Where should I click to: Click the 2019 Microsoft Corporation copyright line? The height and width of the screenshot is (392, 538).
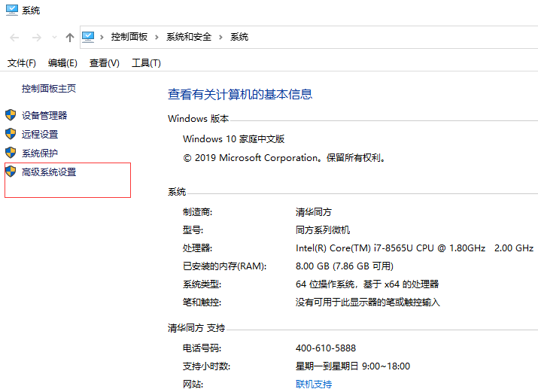(x=284, y=158)
